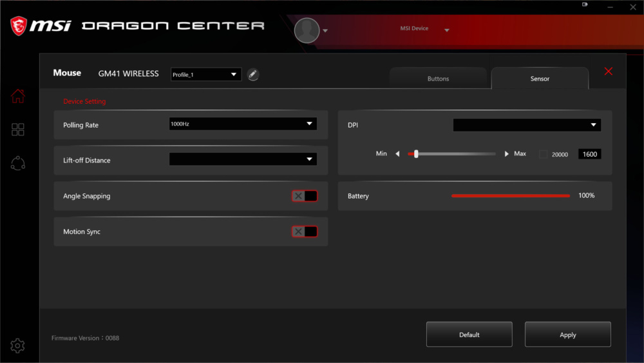Viewport: 644px width, 363px height.
Task: Close the Mouse panel with red X
Action: pyautogui.click(x=609, y=71)
